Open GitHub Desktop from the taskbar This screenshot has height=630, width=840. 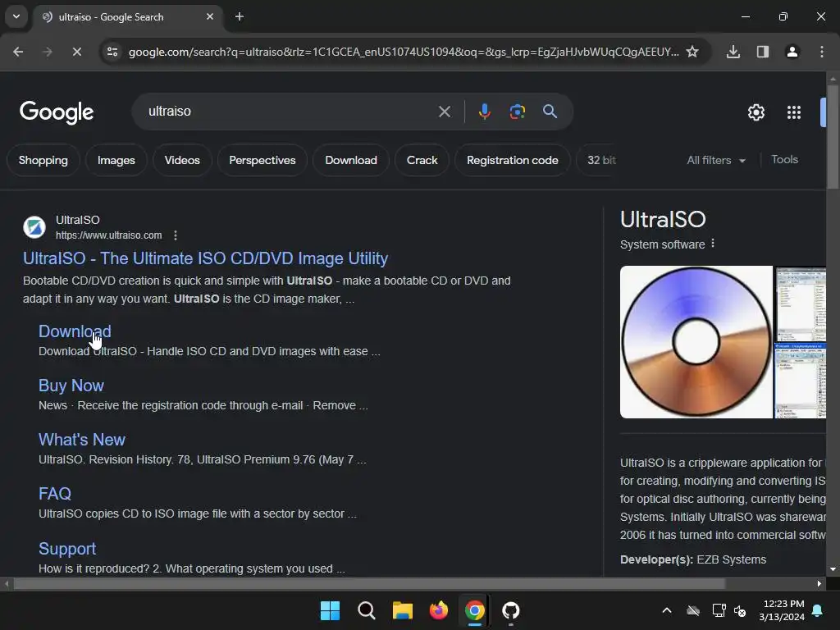(x=510, y=610)
